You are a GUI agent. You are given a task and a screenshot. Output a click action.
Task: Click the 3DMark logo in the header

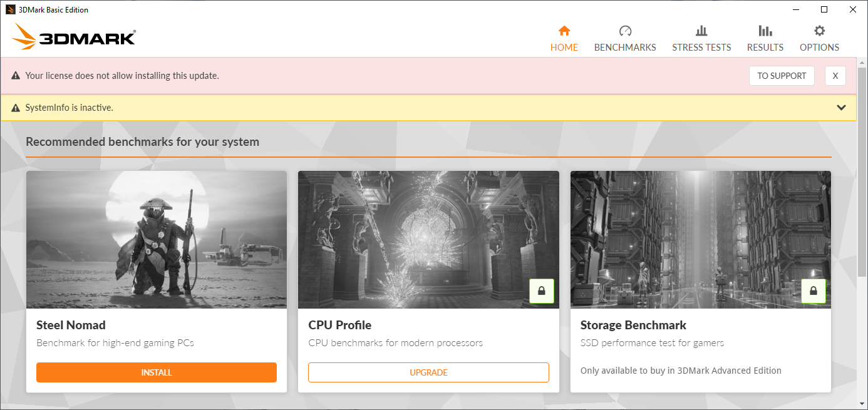73,37
